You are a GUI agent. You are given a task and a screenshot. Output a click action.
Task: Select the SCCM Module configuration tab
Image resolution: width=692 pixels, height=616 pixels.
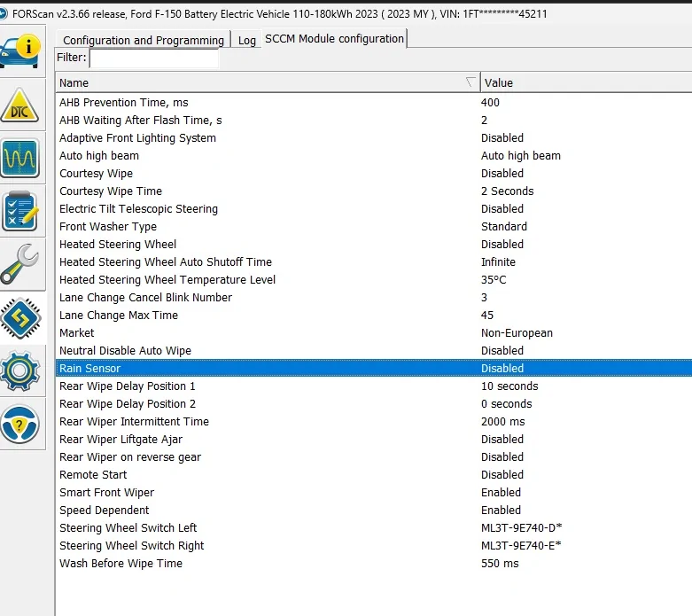point(334,38)
